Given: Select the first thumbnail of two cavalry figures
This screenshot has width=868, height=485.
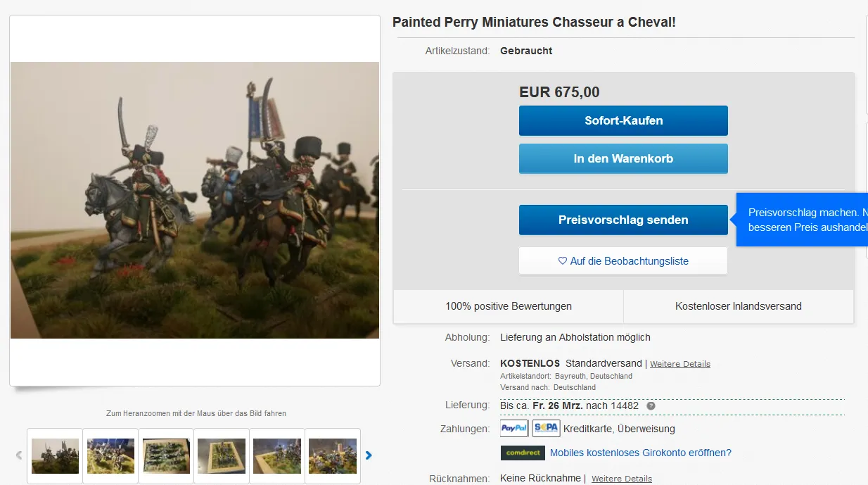Looking at the screenshot, I should (x=55, y=456).
